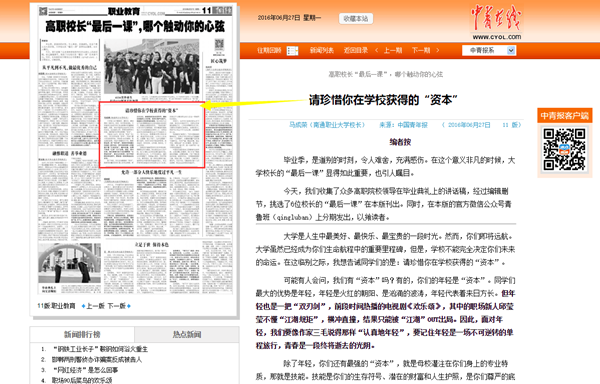The height and width of the screenshot is (384, 600).
Task: Click the blue diamond before 上一版
Action: pos(83,306)
